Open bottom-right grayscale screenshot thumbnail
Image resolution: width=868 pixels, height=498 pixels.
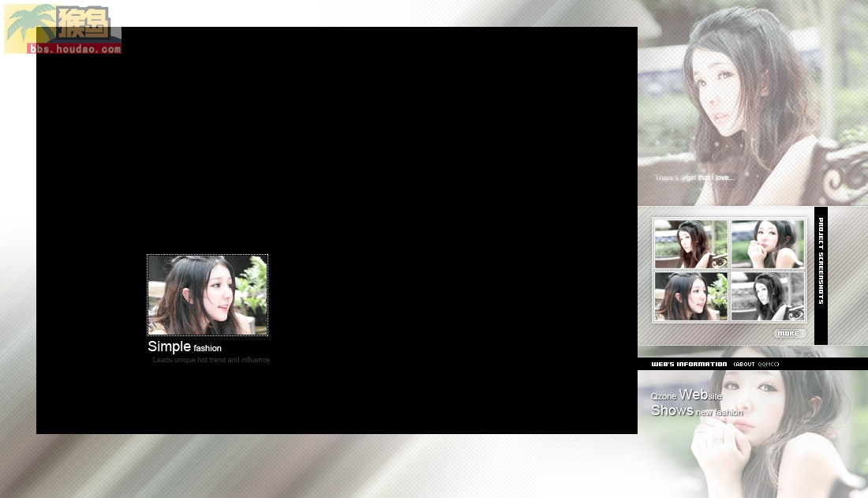(768, 297)
